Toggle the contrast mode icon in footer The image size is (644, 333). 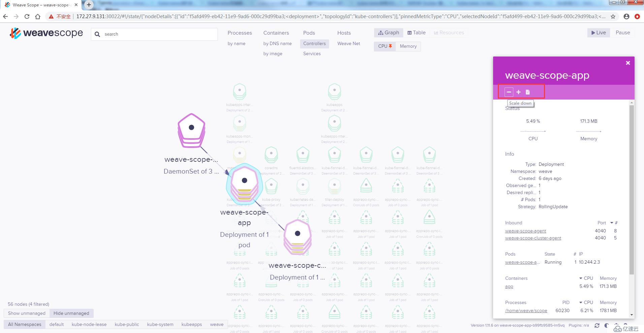[606, 325]
